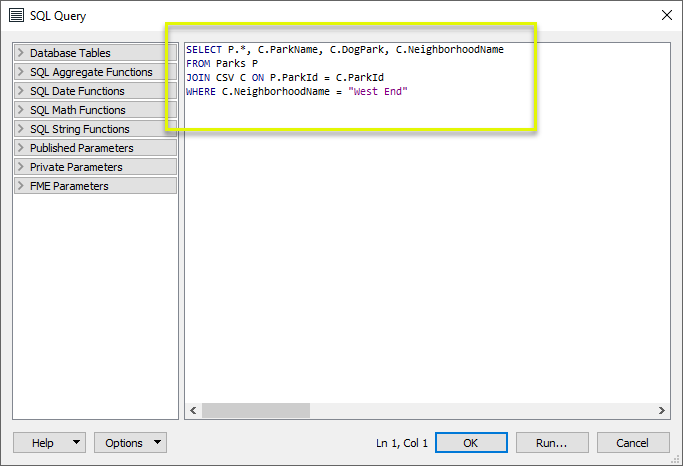Click in the SQL editor text area
Screen dimensions: 683x466
point(427,250)
